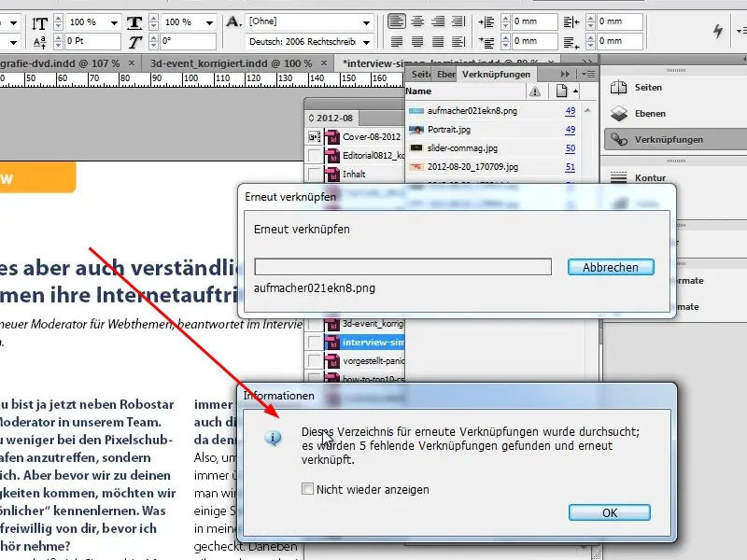The image size is (747, 560).
Task: Click the baseline shift stepper arrows
Action: [58, 42]
